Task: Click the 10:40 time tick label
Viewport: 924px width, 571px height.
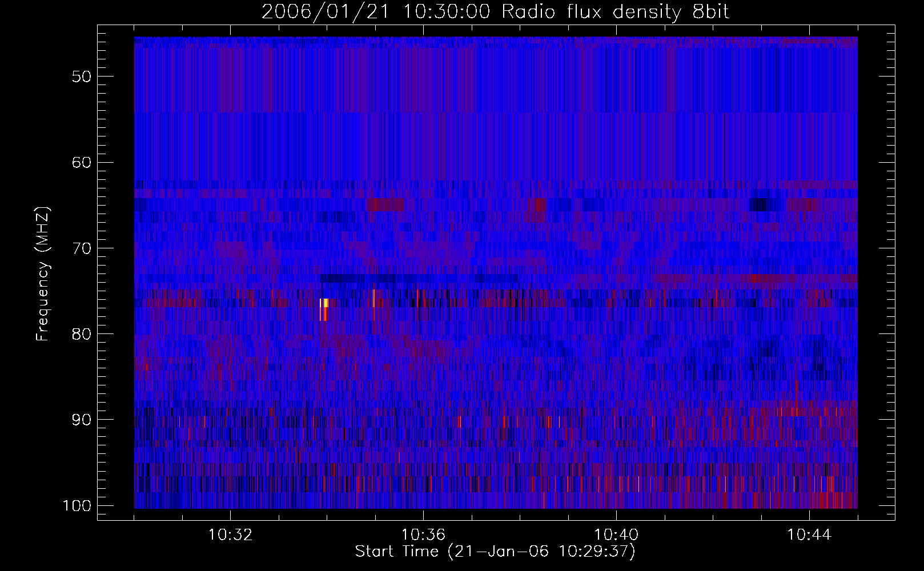Action: (x=616, y=535)
